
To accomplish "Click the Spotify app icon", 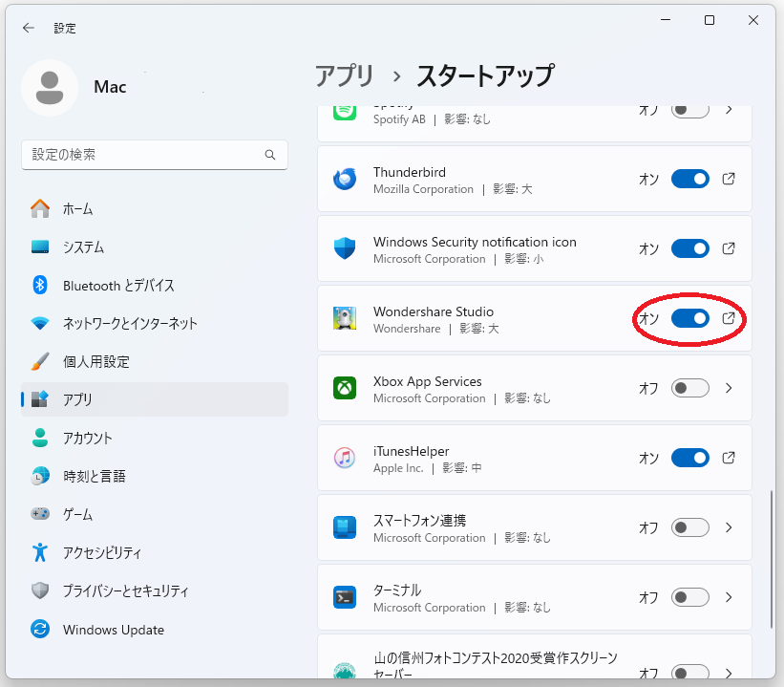I will (x=345, y=113).
